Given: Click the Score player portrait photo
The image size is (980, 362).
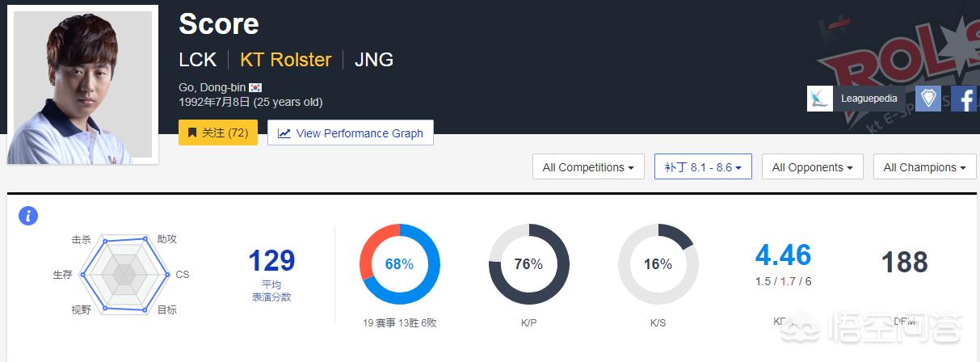Looking at the screenshot, I should point(83,85).
